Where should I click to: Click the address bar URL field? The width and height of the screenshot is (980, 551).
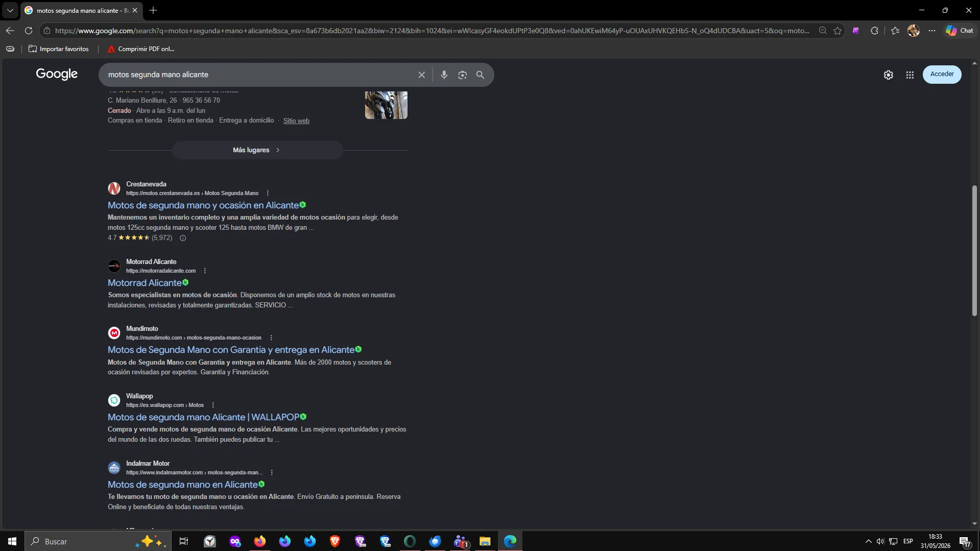pyautogui.click(x=432, y=31)
